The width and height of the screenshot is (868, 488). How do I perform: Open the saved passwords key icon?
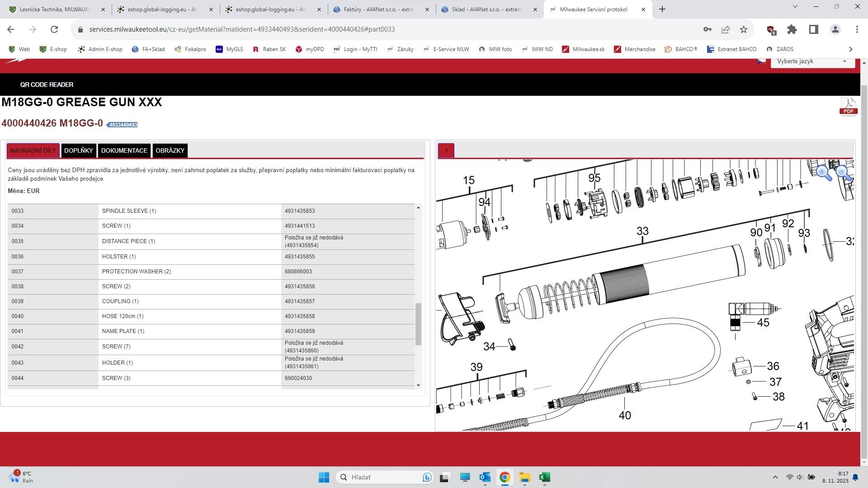(708, 29)
